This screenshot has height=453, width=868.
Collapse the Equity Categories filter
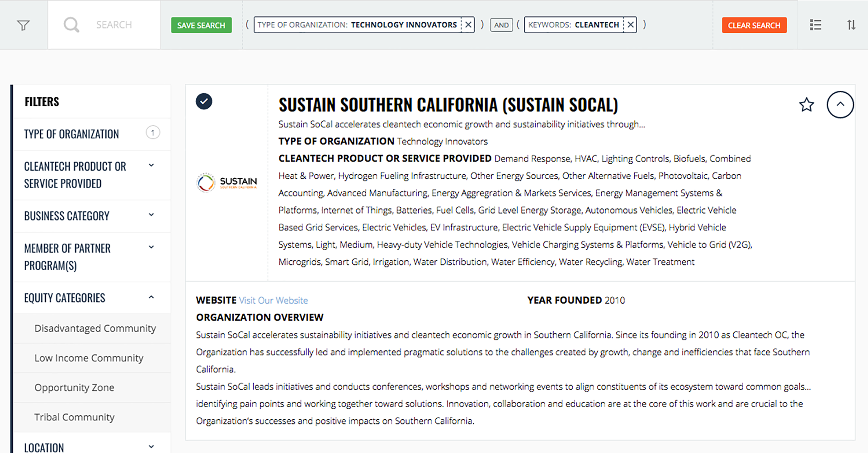pyautogui.click(x=92, y=298)
